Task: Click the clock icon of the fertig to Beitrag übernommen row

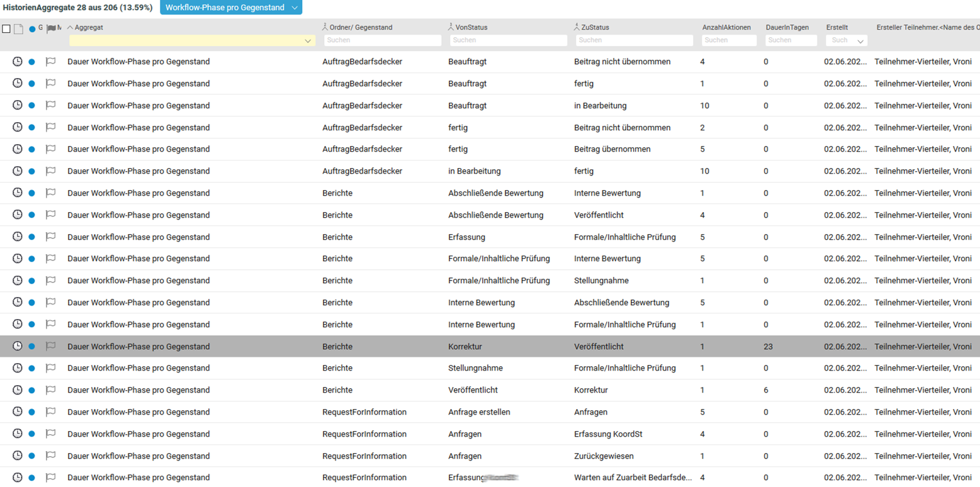Action: [18, 149]
